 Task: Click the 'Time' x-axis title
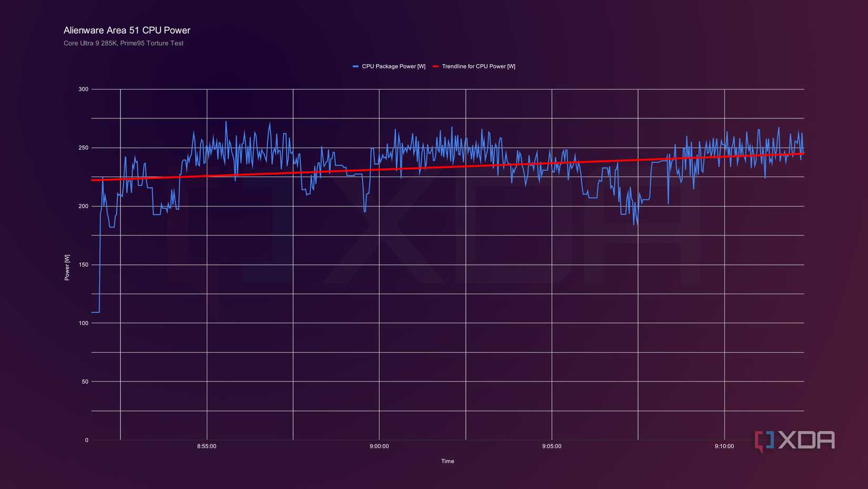[x=448, y=461]
